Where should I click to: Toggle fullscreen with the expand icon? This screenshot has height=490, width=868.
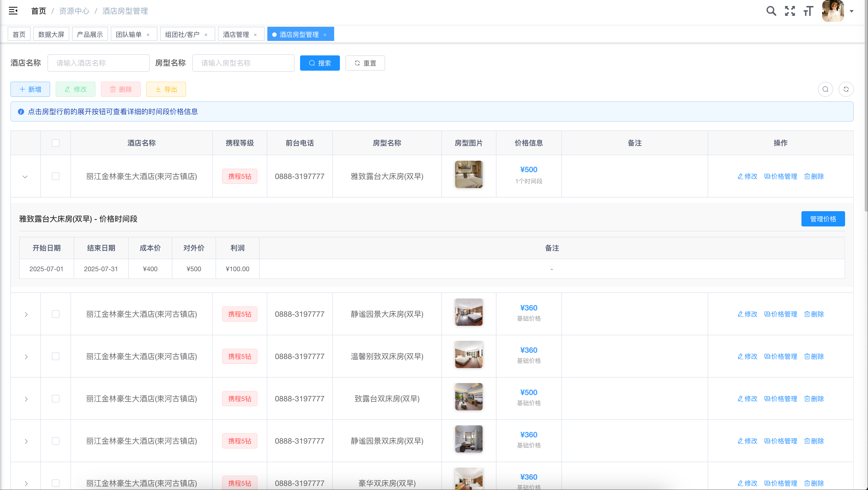790,11
